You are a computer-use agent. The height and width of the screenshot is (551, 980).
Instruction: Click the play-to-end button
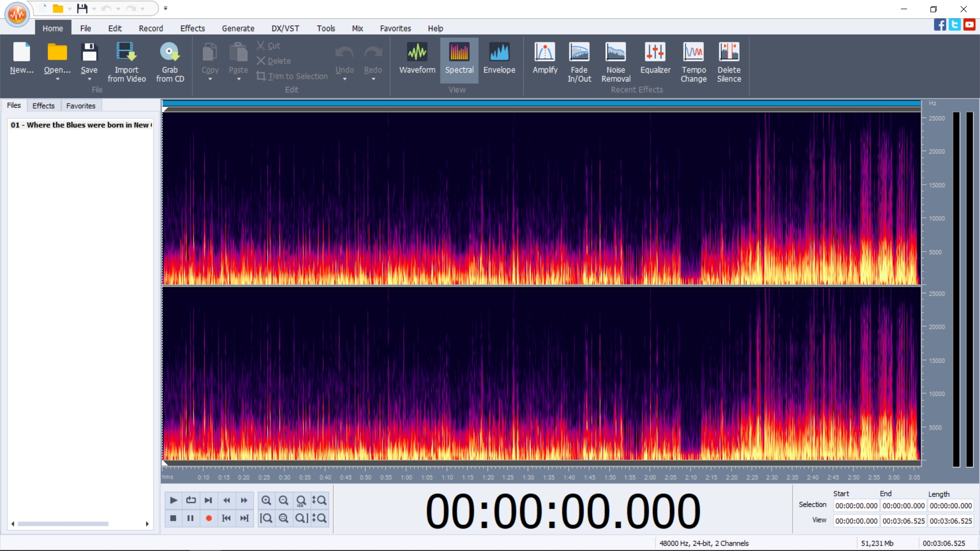coord(208,500)
